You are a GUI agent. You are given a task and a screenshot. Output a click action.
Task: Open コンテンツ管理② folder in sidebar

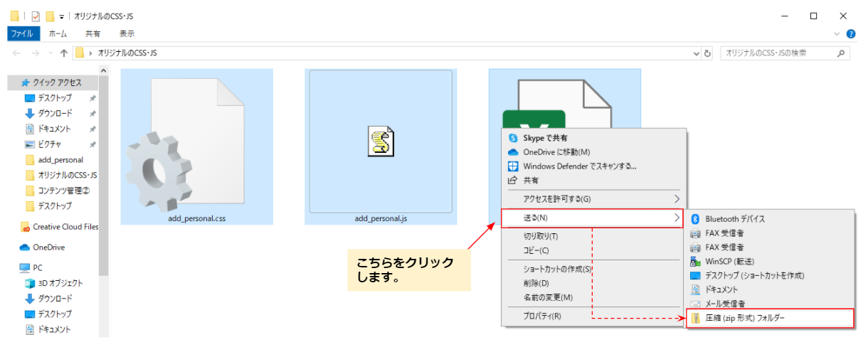57,191
